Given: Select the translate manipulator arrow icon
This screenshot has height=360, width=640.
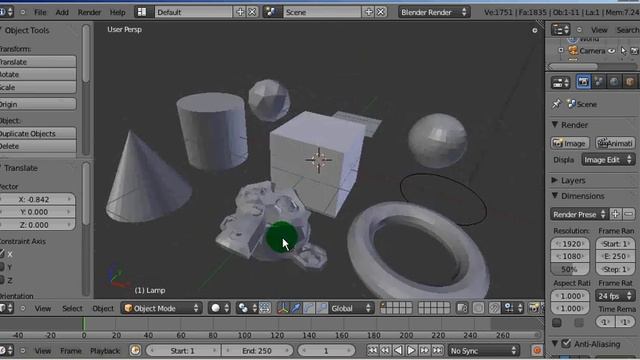Looking at the screenshot, I should tap(296, 308).
